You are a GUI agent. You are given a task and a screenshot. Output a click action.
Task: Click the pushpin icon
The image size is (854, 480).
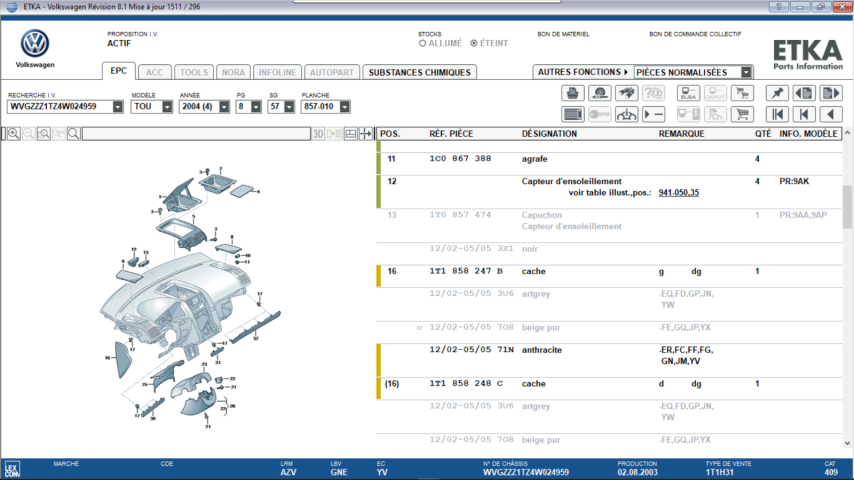[x=777, y=93]
